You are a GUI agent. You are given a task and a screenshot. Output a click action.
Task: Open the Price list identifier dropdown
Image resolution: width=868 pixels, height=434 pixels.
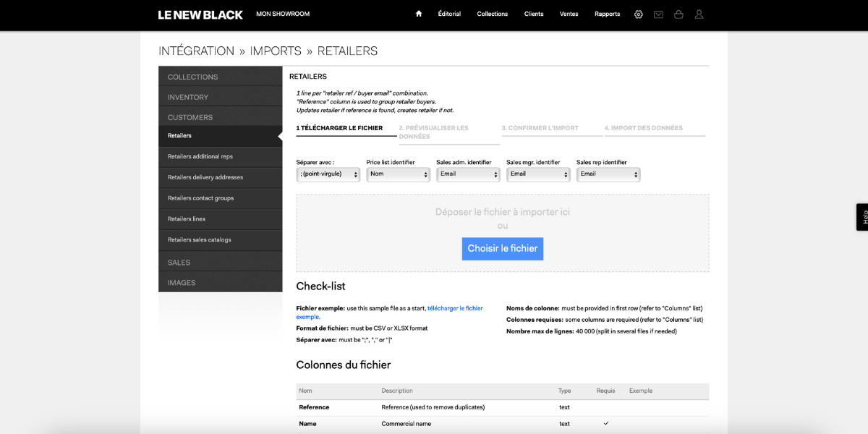point(399,174)
